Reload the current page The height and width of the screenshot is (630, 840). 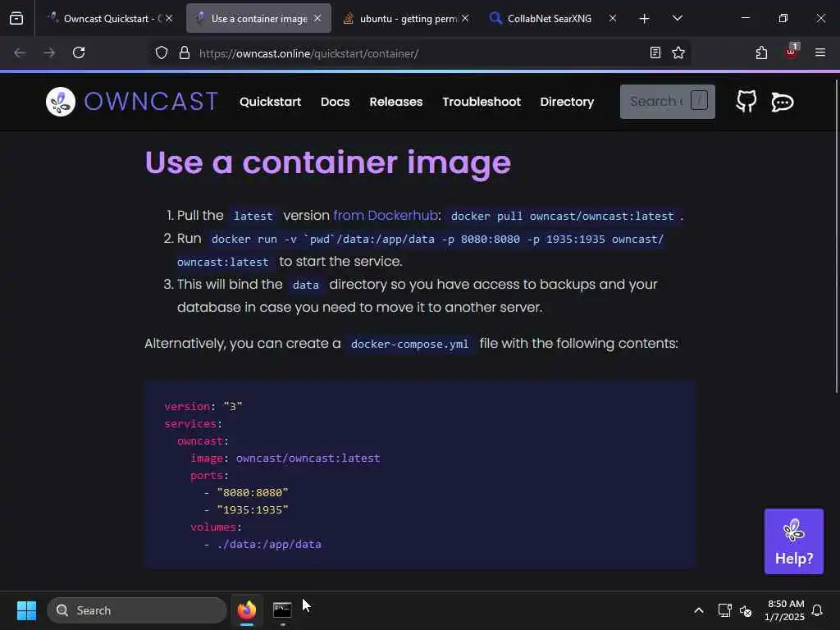(79, 53)
